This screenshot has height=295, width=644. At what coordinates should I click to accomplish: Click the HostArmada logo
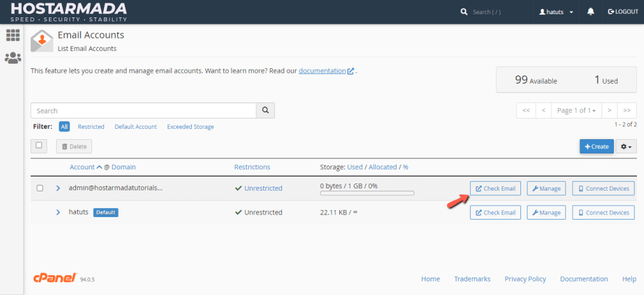[x=69, y=12]
